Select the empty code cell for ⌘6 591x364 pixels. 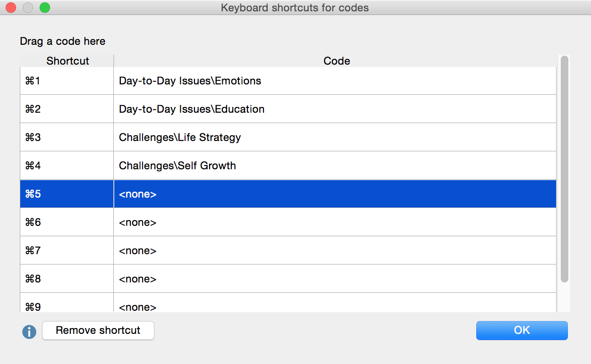334,223
